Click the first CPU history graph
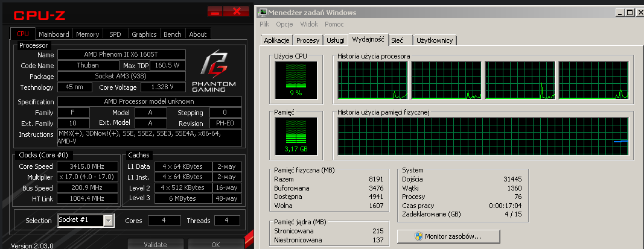 372,80
